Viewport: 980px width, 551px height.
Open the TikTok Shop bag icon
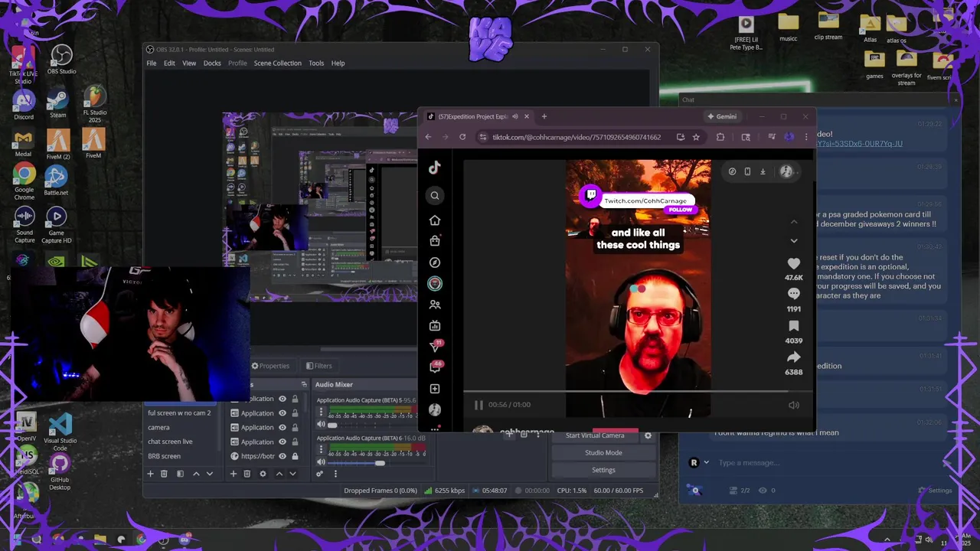[x=434, y=241]
